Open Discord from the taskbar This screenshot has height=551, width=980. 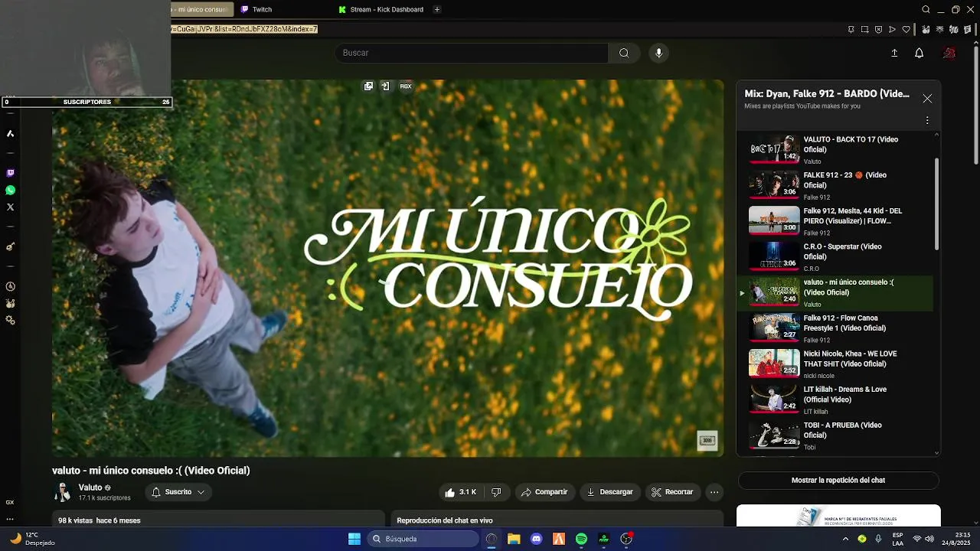536,539
